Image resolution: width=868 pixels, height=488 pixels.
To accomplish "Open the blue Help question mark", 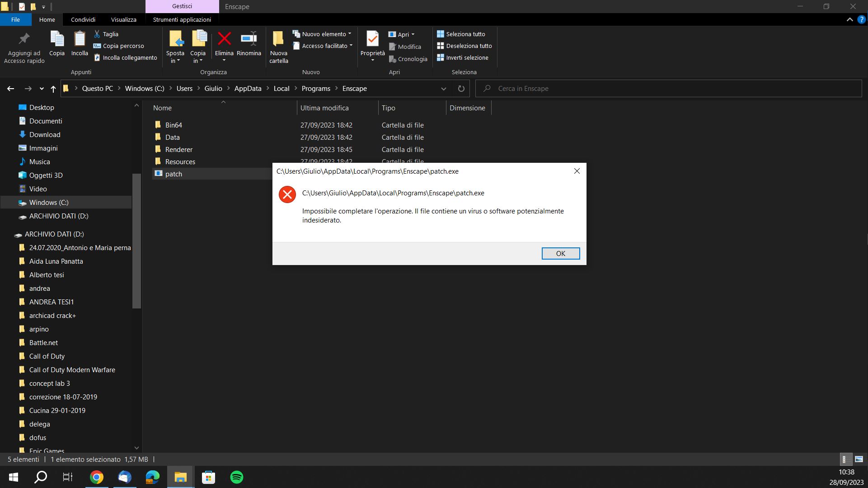I will coord(861,19).
